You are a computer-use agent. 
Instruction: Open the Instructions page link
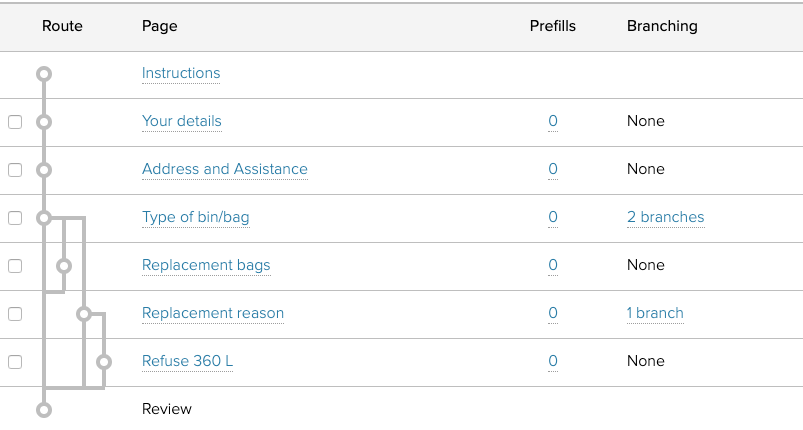(x=181, y=73)
